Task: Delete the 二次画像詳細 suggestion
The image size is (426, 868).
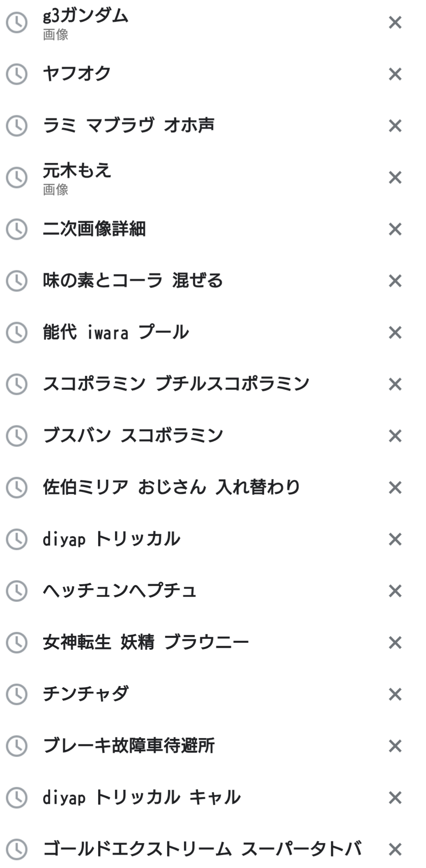Action: pos(395,229)
